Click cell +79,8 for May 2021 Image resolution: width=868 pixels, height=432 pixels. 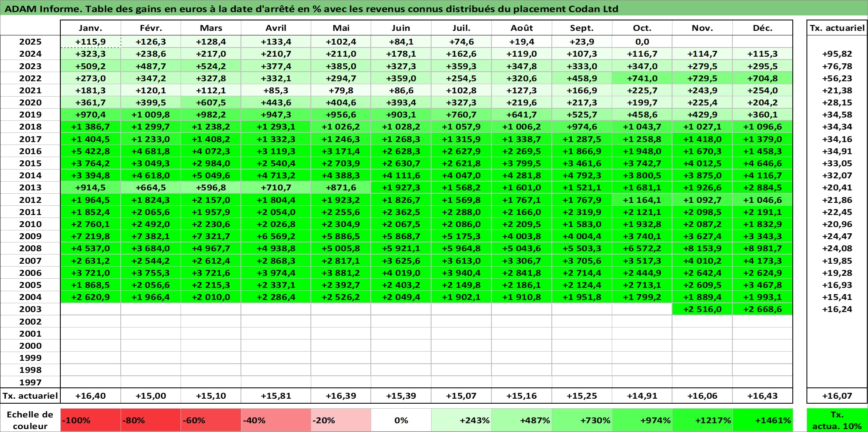point(341,90)
